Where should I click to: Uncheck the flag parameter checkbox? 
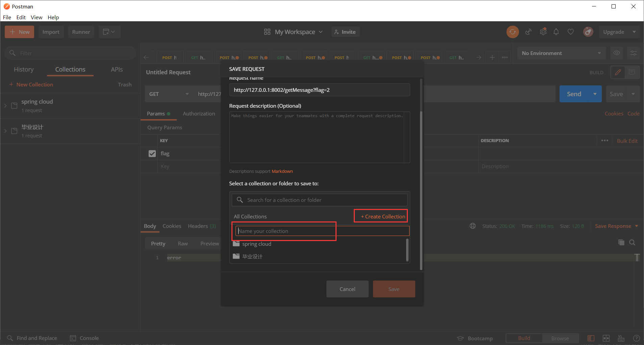pyautogui.click(x=152, y=154)
